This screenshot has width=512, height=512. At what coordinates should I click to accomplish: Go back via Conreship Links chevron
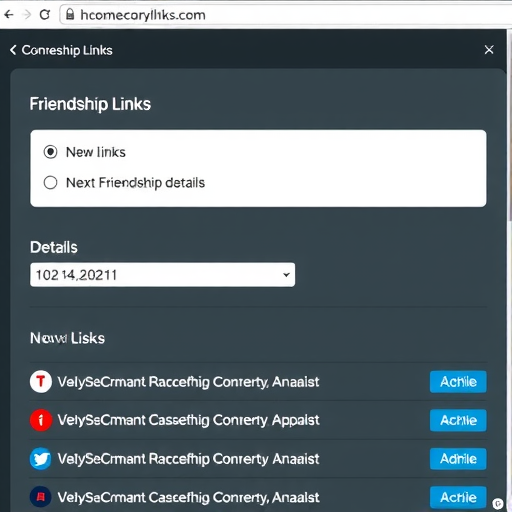(13, 50)
